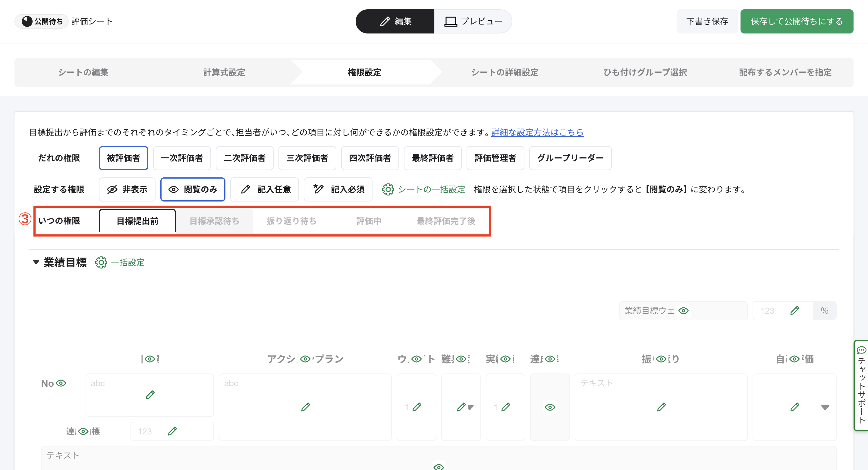The height and width of the screenshot is (470, 868).
Task: Click the eye icon next to No
Action: point(61,383)
